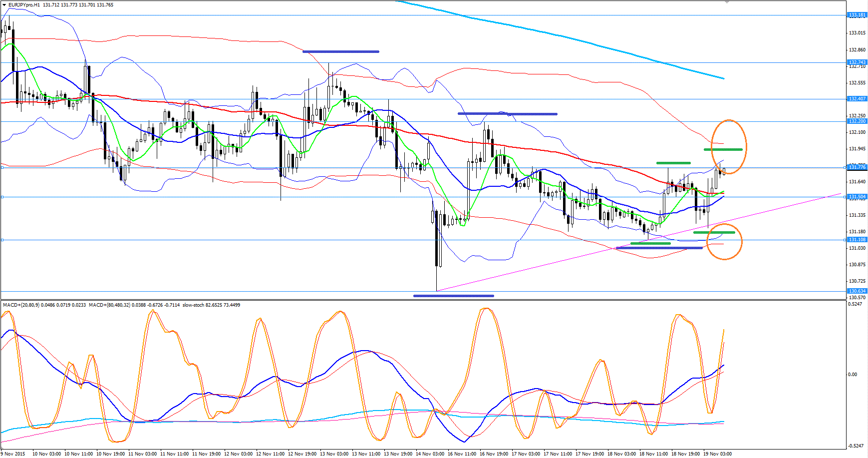Click the gray chart shift triangle marker
Viewport: 868px width, 458px height.
coord(727,2)
